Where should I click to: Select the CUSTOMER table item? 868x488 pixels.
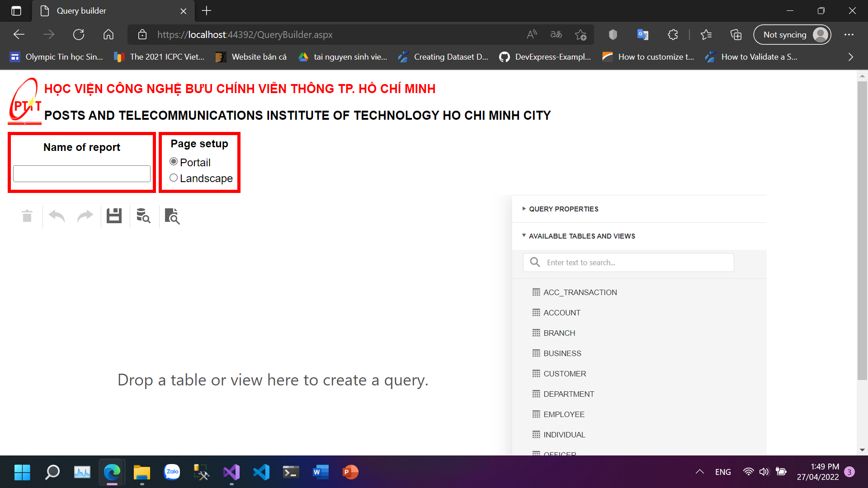pyautogui.click(x=565, y=374)
